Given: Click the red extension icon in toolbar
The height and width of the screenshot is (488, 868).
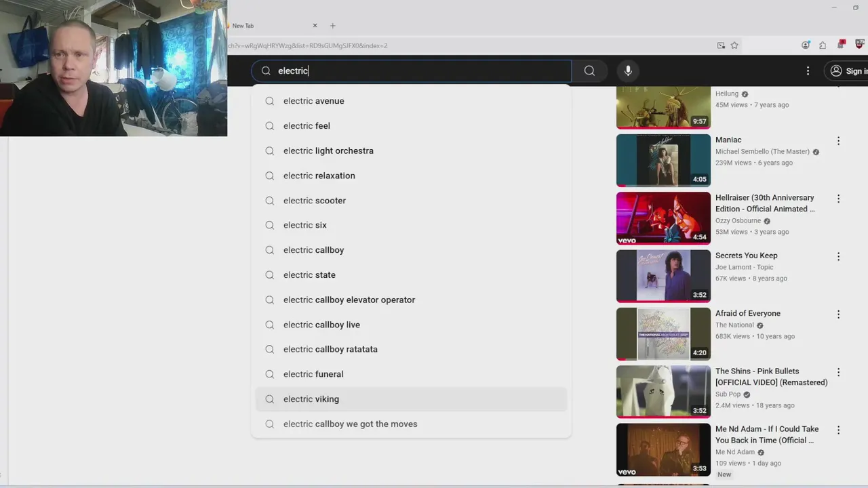Looking at the screenshot, I should [842, 45].
